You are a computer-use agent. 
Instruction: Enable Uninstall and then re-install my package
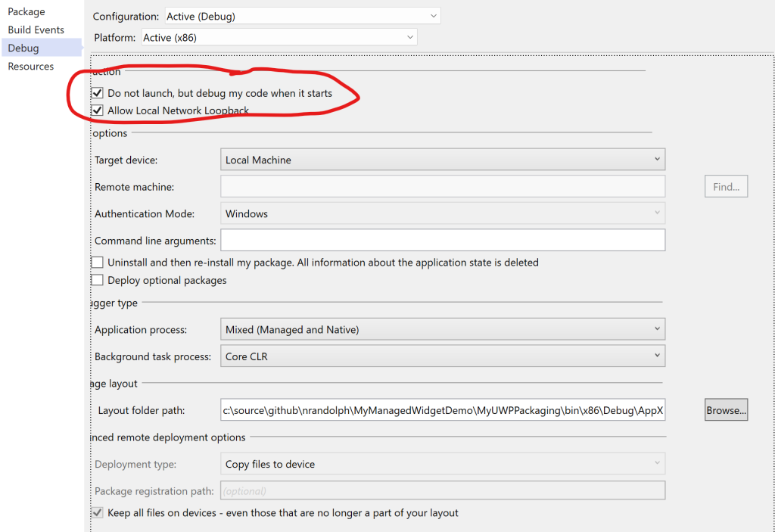98,263
